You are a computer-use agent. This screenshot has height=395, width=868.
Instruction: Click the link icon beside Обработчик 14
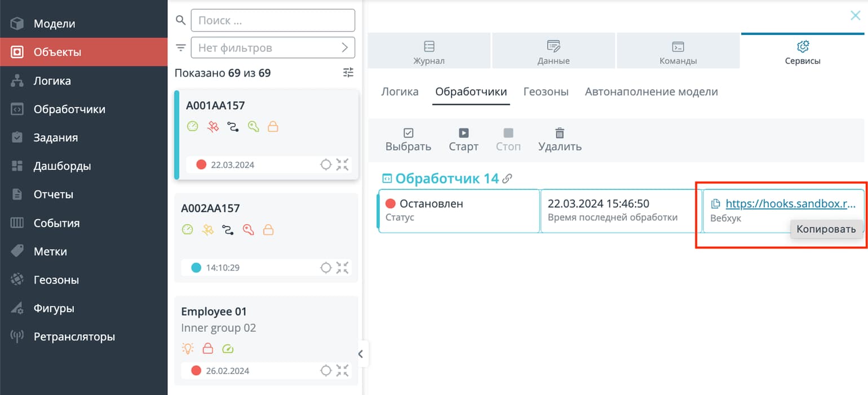[507, 179]
